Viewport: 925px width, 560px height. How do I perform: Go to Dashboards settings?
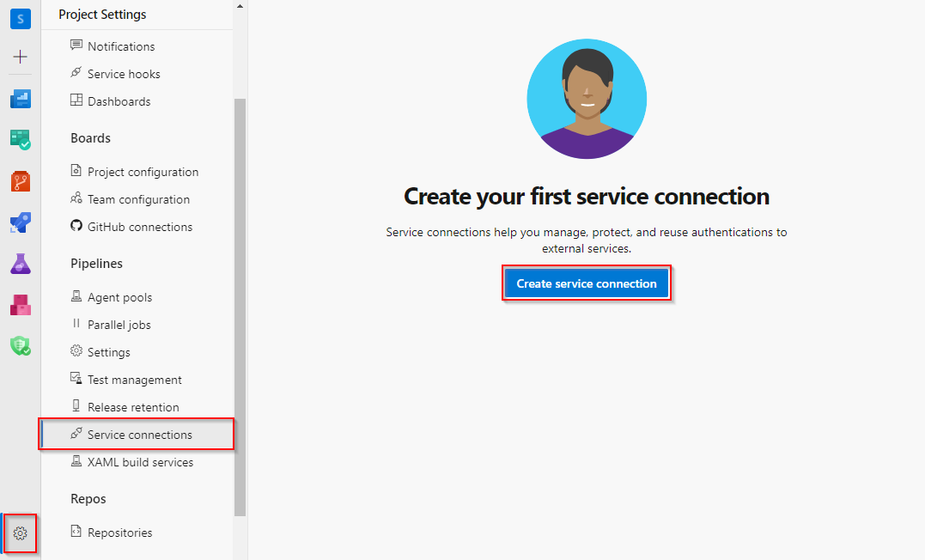coord(120,100)
